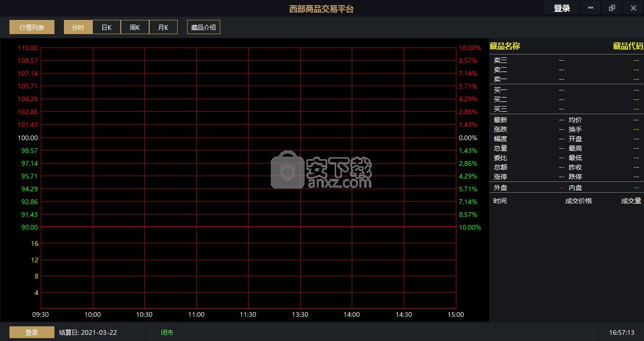Select the 卖一 order row
Screen dimensions: 644x341
click(x=566, y=79)
